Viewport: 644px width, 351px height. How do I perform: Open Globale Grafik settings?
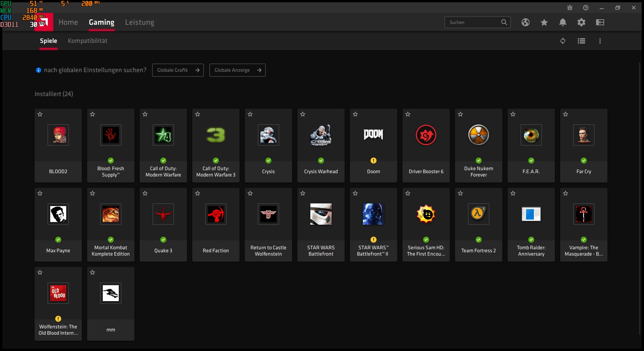tap(178, 70)
